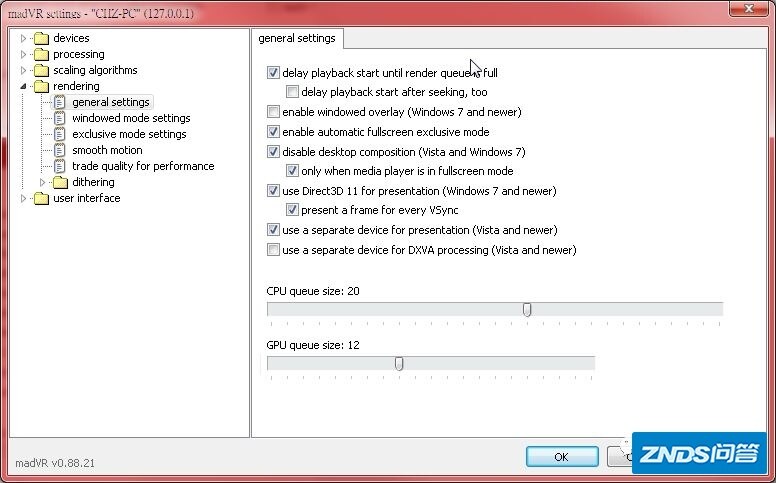The height and width of the screenshot is (483, 776).
Task: Select the processing folder icon
Action: pyautogui.click(x=42, y=54)
